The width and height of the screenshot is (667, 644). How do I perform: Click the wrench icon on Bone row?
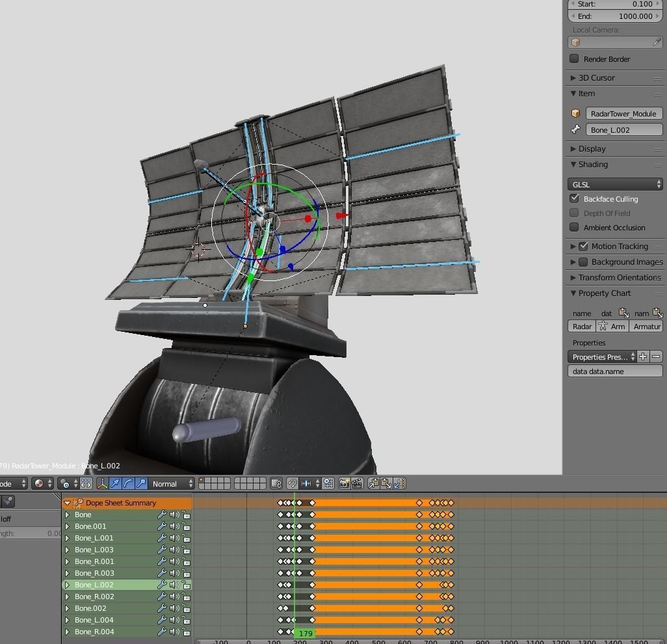(162, 515)
